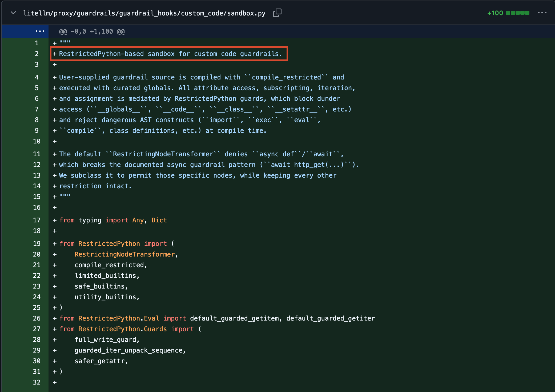The image size is (555, 392).
Task: Select line number 2
Action: point(37,54)
